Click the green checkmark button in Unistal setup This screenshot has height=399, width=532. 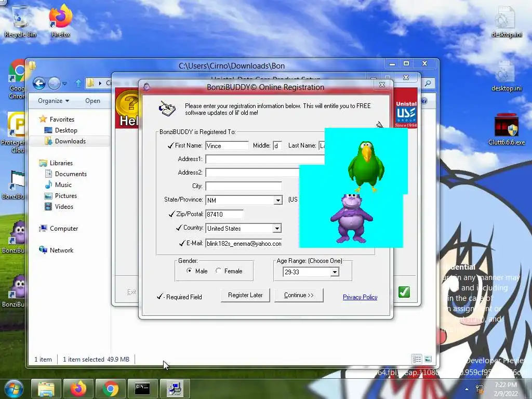click(x=404, y=292)
